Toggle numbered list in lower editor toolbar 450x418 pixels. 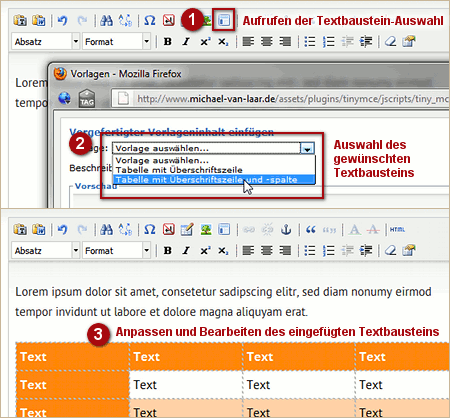click(x=328, y=250)
